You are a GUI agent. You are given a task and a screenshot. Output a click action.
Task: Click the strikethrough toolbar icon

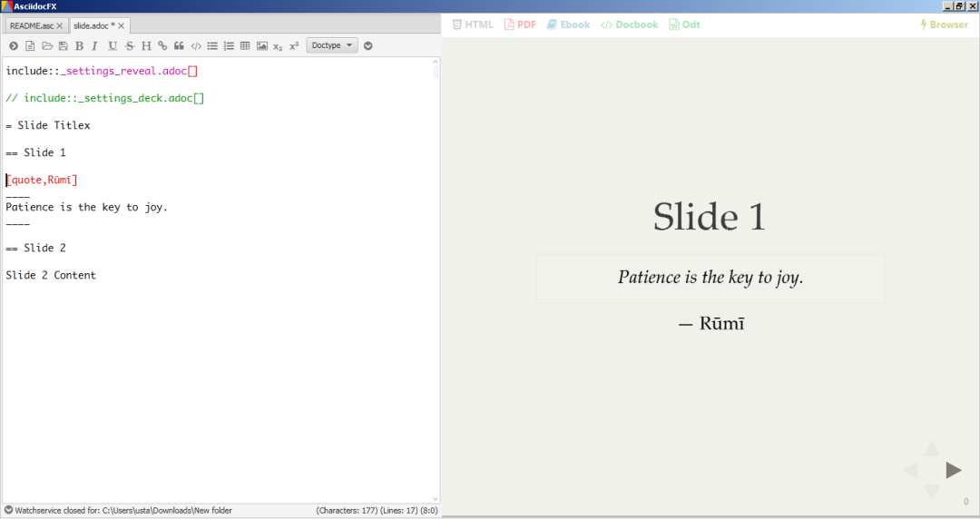tap(130, 45)
